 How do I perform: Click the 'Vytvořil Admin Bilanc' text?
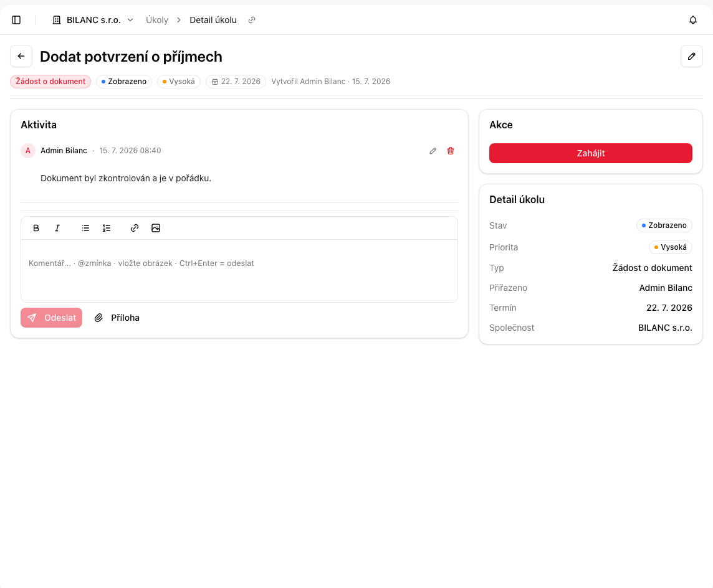click(309, 82)
